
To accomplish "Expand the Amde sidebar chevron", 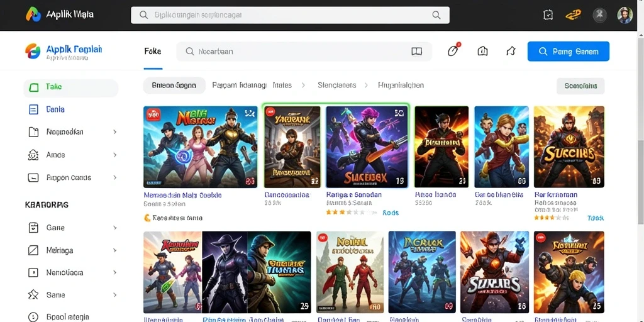I will click(114, 155).
